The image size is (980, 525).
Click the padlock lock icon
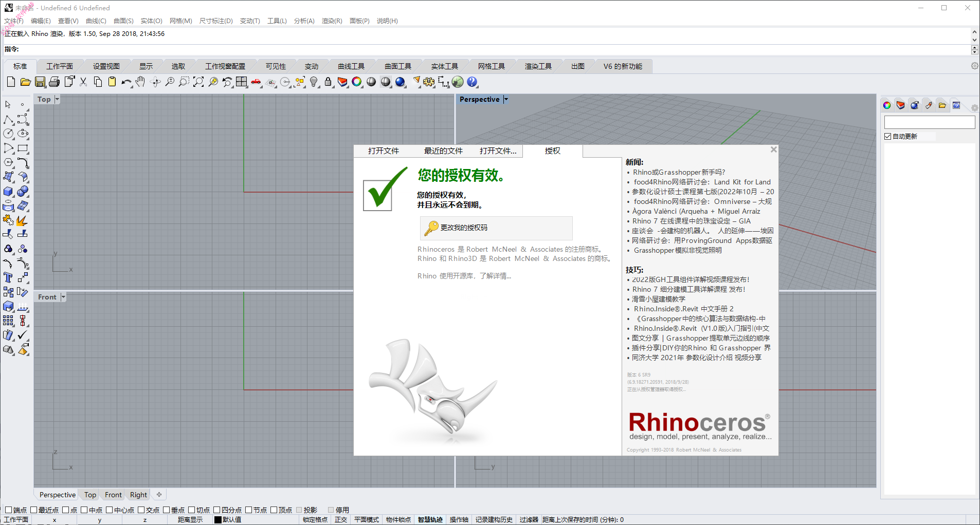[x=328, y=82]
